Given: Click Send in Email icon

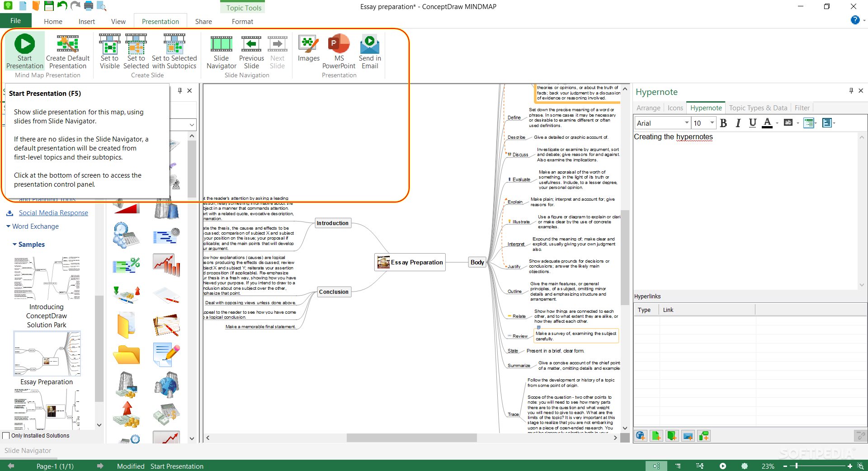Looking at the screenshot, I should (370, 44).
